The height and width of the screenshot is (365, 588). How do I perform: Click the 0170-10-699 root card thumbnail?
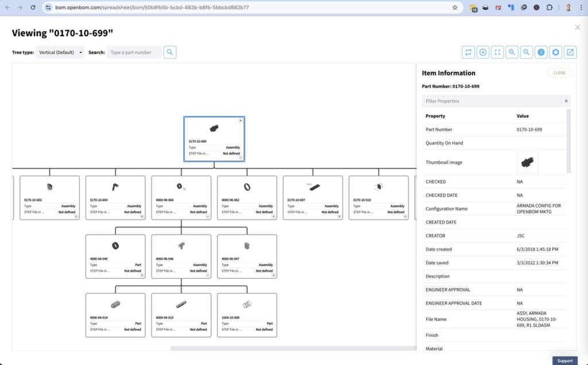(214, 128)
